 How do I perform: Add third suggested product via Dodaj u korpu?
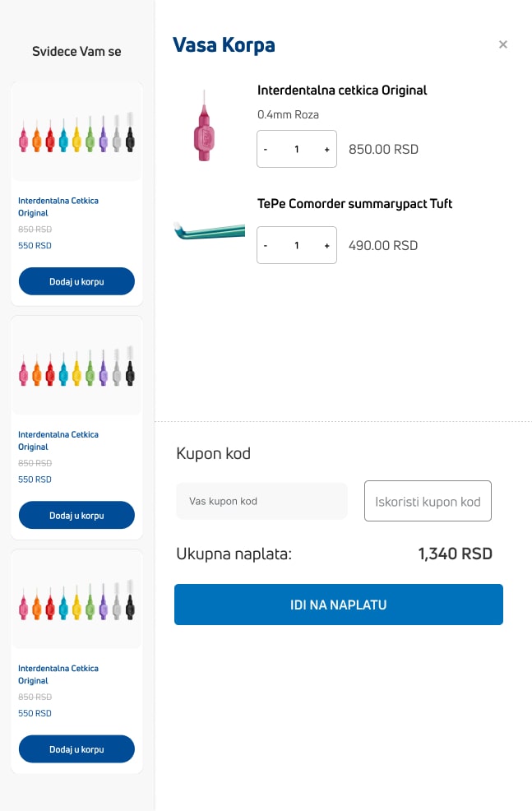(76, 749)
